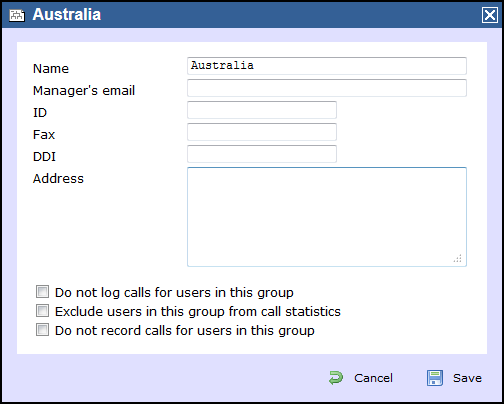The width and height of the screenshot is (504, 404).
Task: Click 'Exclude users in this group' label text
Action: 198,312
